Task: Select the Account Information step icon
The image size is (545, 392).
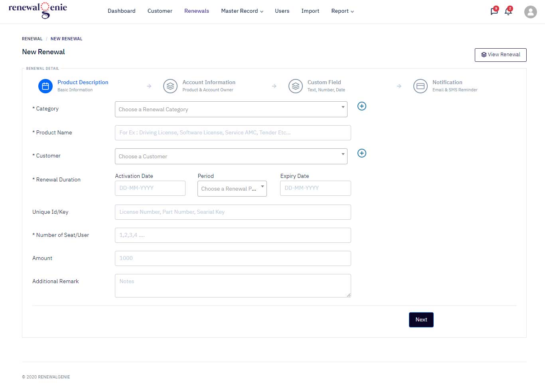Action: 170,86
